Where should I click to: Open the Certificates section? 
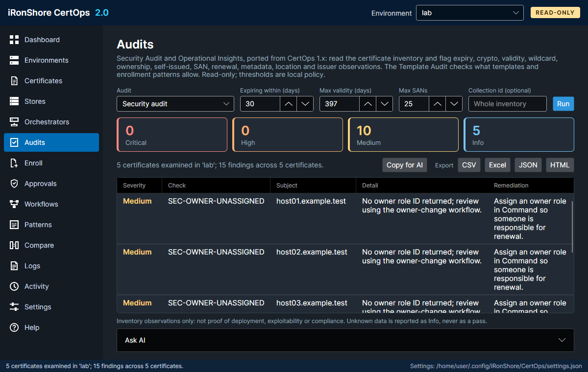click(x=51, y=81)
